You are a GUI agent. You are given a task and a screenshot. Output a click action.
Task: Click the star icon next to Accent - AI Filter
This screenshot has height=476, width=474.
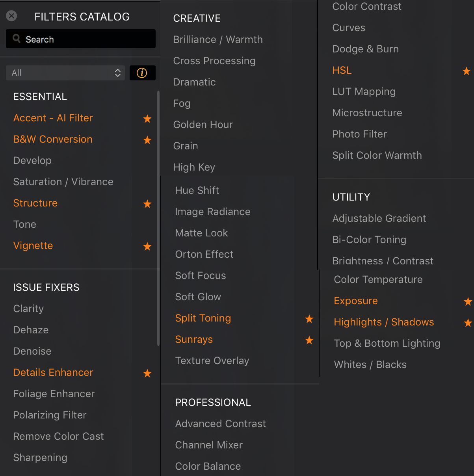point(147,119)
